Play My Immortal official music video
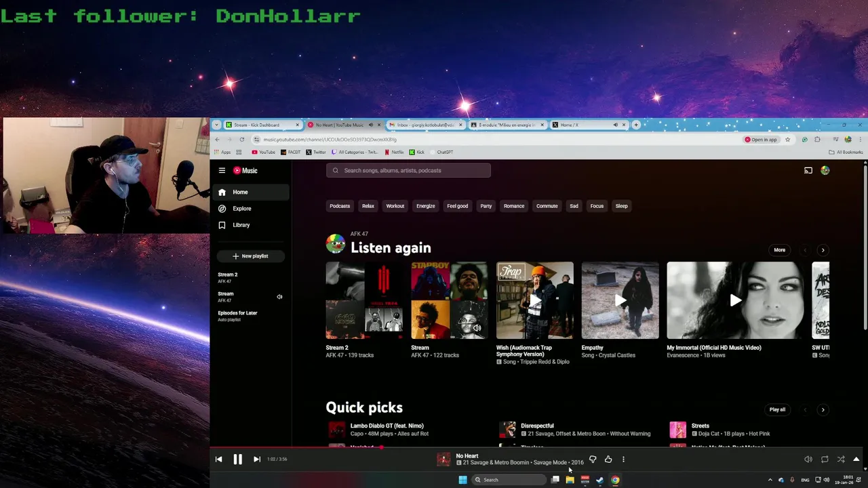868x488 pixels. [x=735, y=300]
